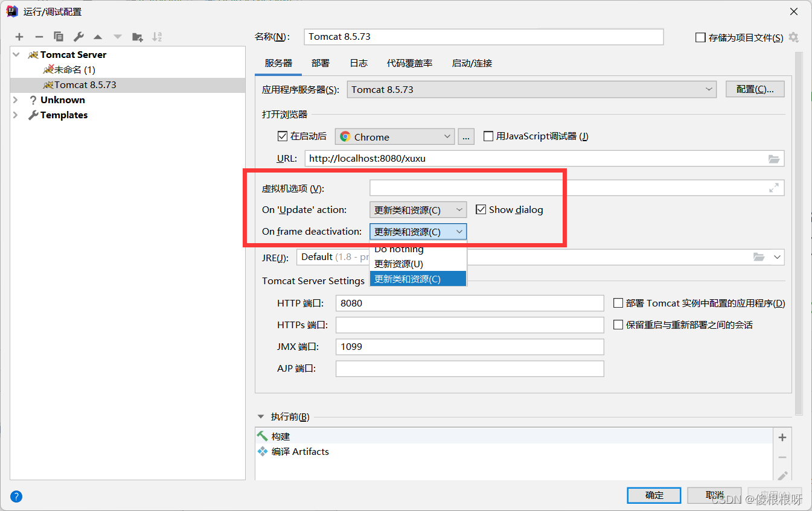Switch to 服务器 tab

(278, 63)
